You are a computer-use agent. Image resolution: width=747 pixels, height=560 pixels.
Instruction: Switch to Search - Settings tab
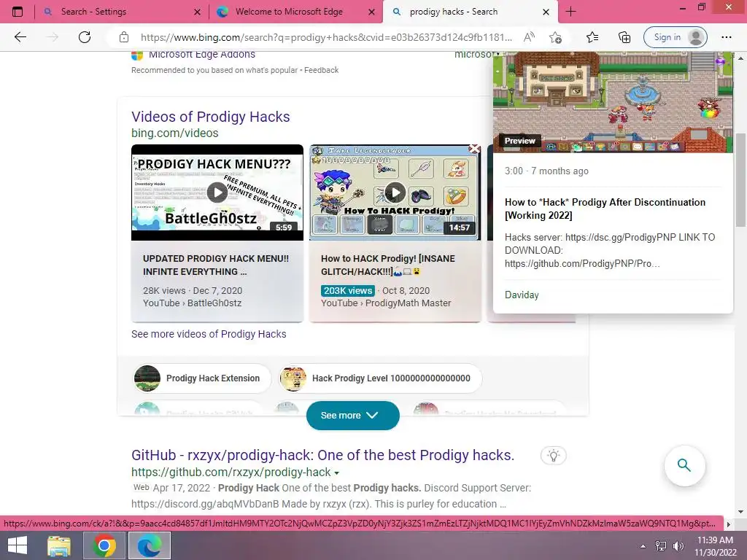122,12
